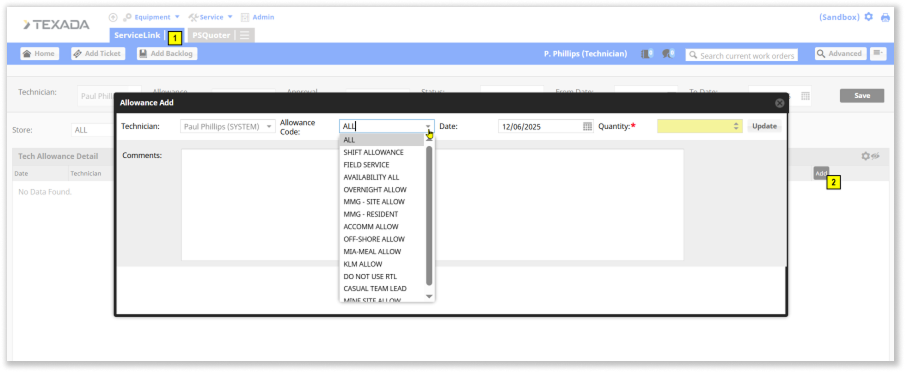905x372 pixels.
Task: Switch to the PSQuoter tab
Action: point(211,35)
